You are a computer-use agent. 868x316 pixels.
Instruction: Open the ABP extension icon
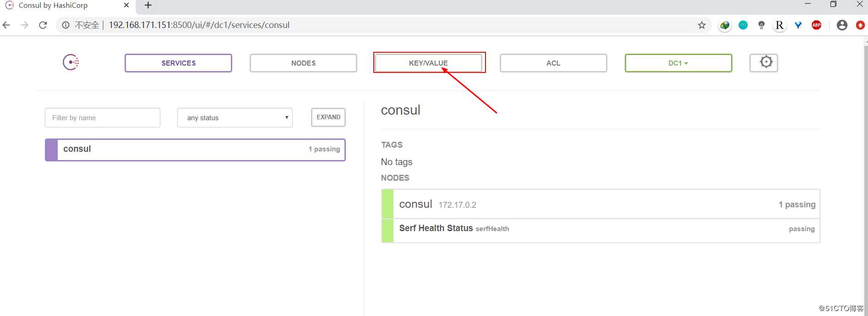(x=816, y=25)
